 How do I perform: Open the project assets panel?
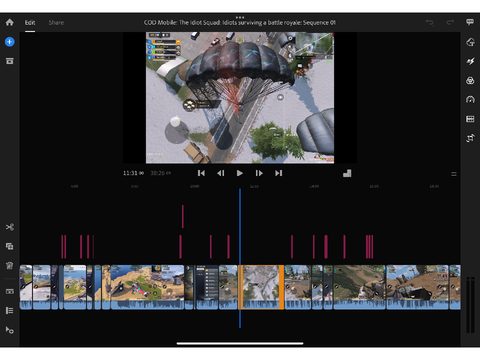pos(10,61)
